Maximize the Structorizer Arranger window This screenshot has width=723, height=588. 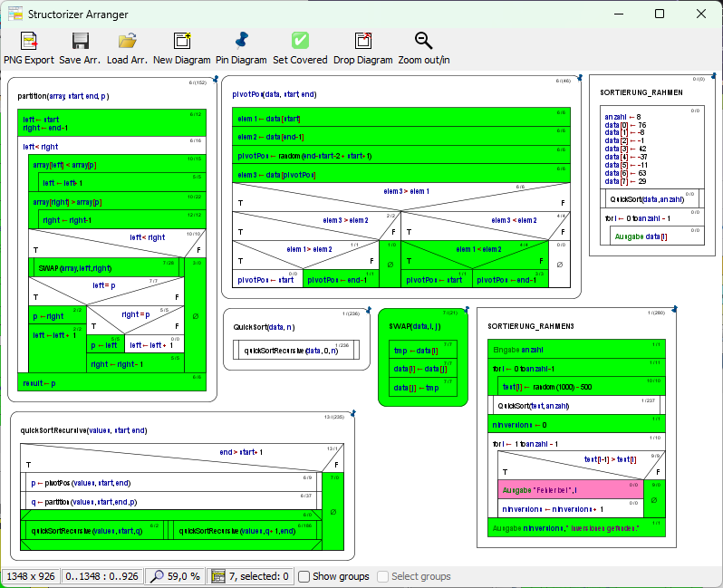tap(660, 14)
